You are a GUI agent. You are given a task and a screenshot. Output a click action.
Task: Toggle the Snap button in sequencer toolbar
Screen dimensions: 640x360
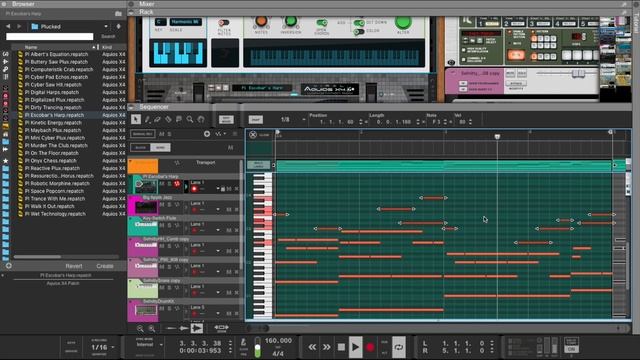click(256, 120)
